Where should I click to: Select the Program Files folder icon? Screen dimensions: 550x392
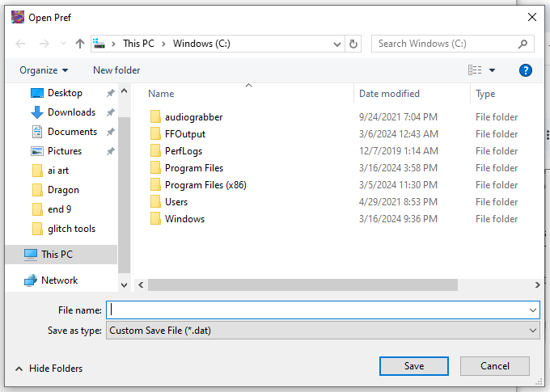[155, 167]
